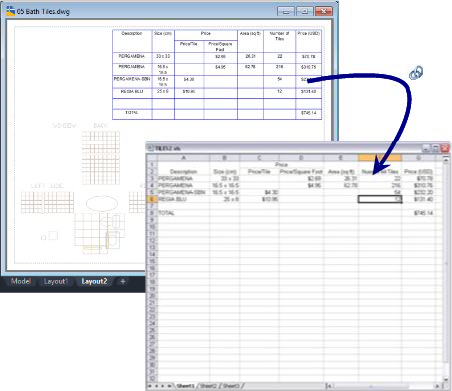Switch to the Model tab
Image resolution: width=452 pixels, height=391 pixels.
coord(21,281)
